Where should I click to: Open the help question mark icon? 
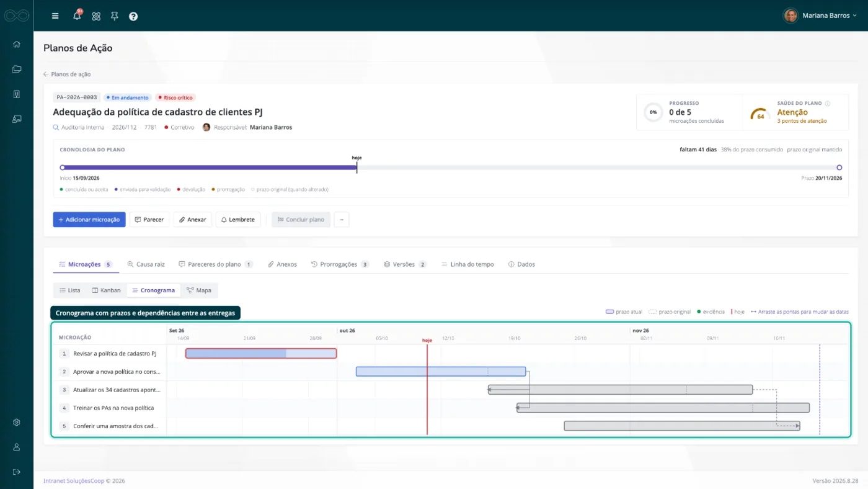pyautogui.click(x=133, y=16)
